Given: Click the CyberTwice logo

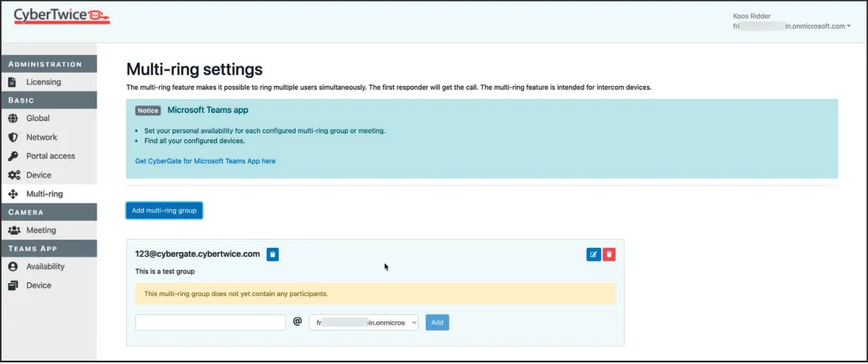Looking at the screenshot, I should 62,16.
